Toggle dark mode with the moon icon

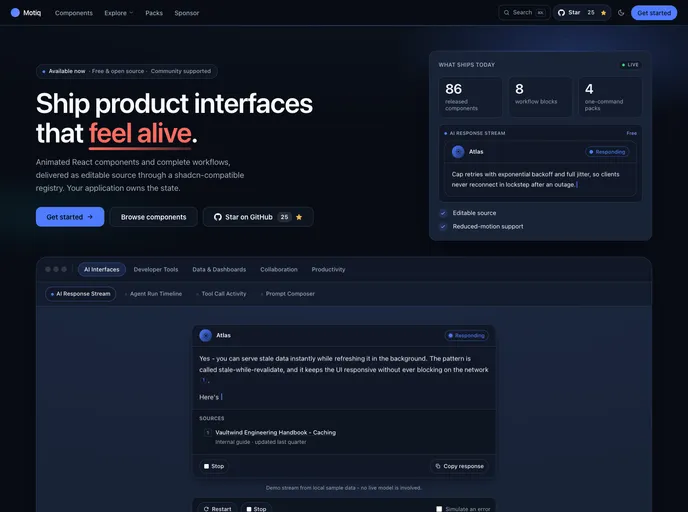coord(621,13)
